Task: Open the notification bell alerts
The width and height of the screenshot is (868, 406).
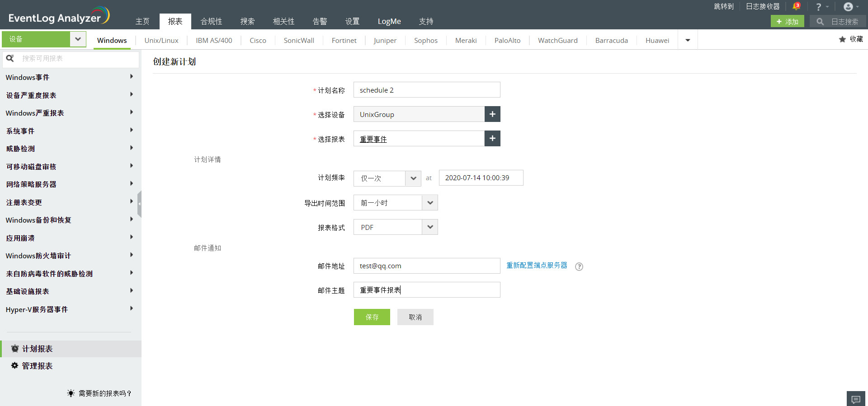Action: (x=796, y=6)
